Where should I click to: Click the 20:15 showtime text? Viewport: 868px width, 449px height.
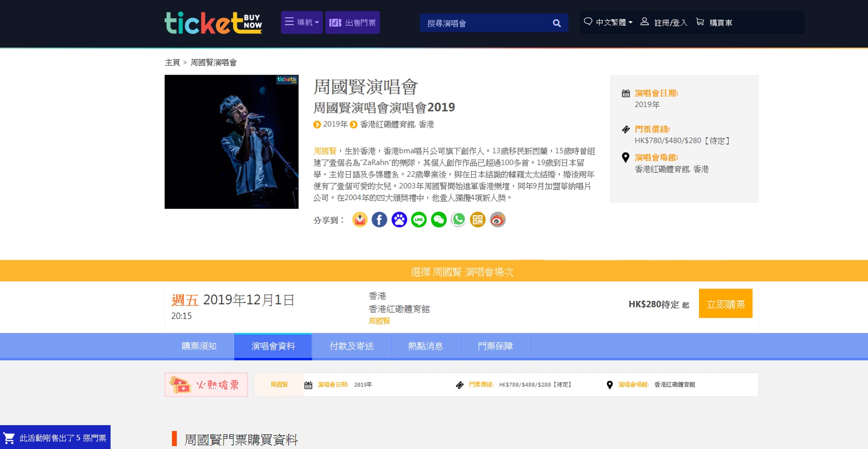click(181, 316)
